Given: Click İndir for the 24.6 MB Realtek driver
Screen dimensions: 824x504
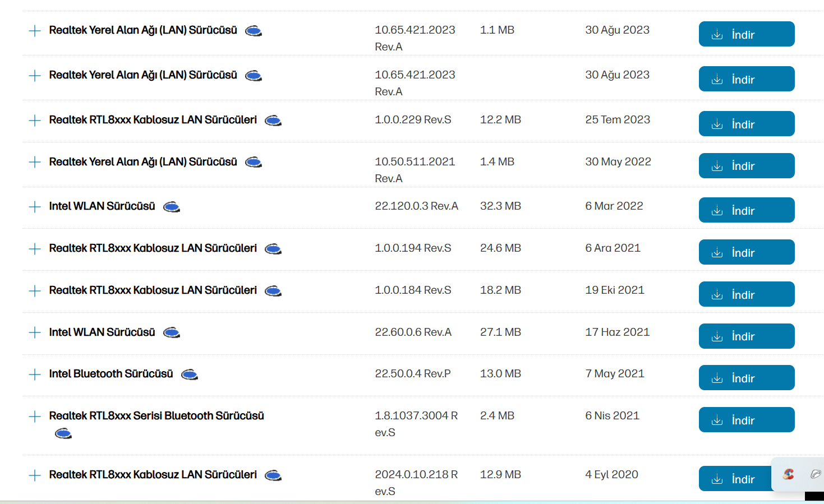Looking at the screenshot, I should (747, 252).
